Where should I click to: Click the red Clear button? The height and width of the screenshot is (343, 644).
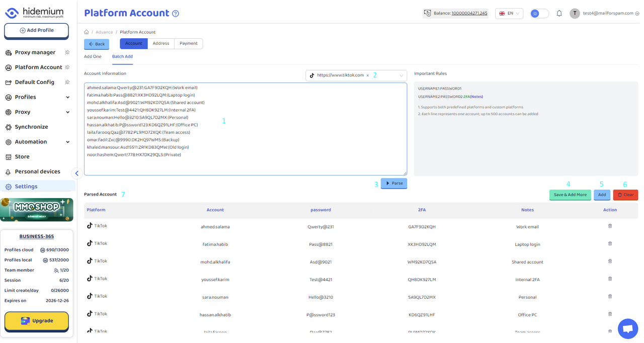pyautogui.click(x=625, y=195)
